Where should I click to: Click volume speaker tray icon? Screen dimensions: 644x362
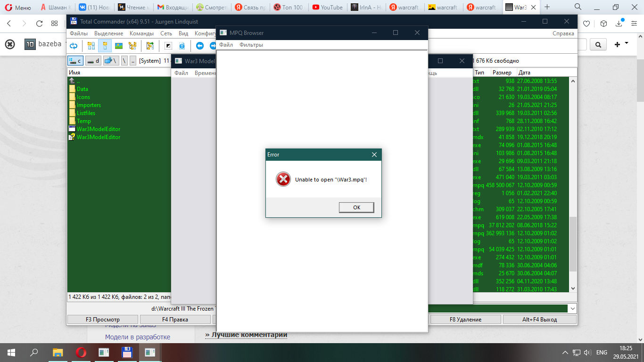[587, 353]
